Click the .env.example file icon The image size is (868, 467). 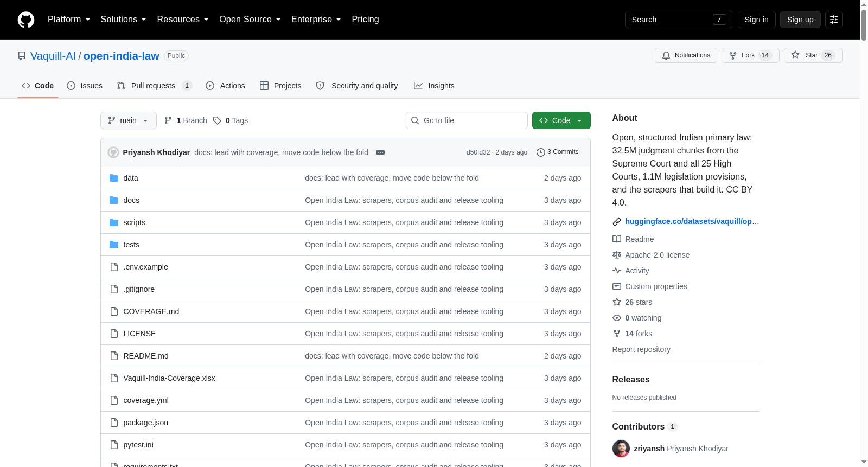tap(114, 267)
